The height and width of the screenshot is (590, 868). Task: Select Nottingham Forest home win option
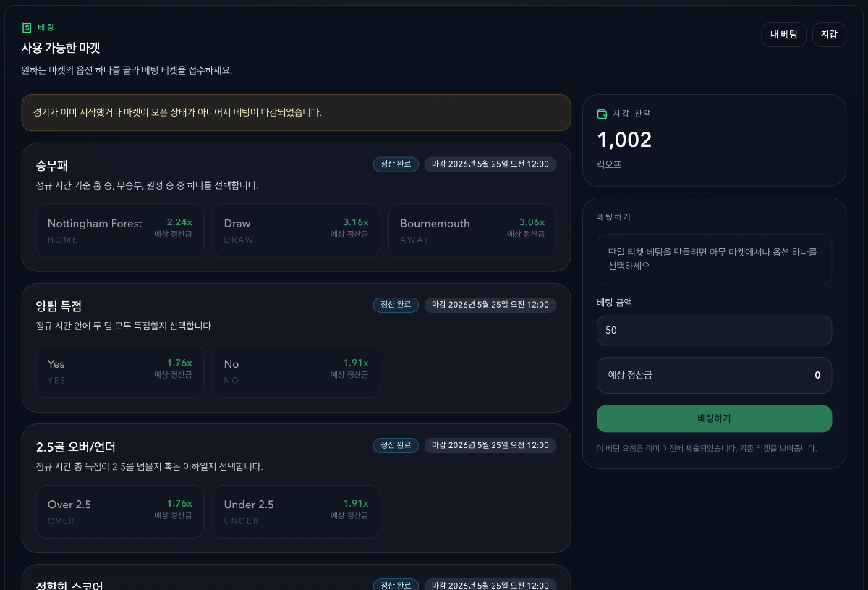coord(120,230)
